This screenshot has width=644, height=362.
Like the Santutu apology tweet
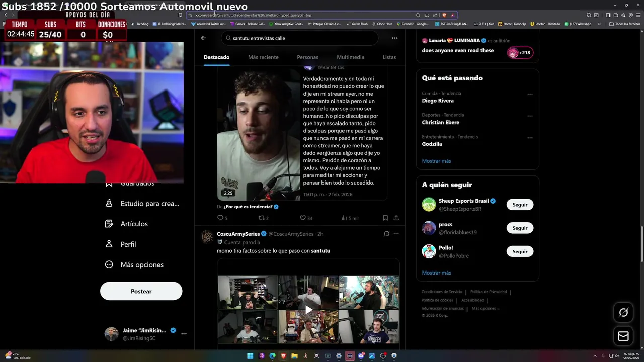click(x=303, y=218)
